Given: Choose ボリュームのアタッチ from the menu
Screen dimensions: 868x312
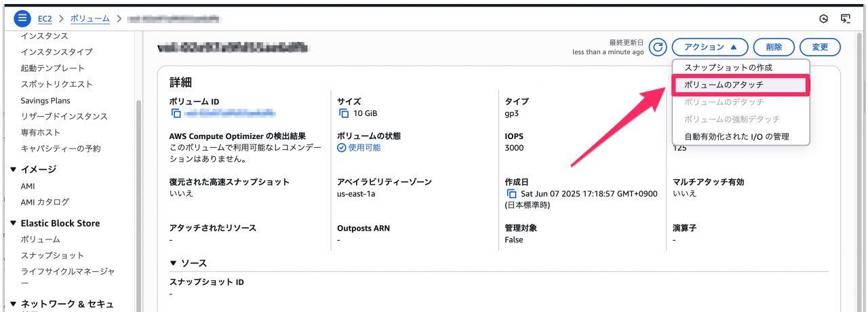Looking at the screenshot, I should (741, 85).
